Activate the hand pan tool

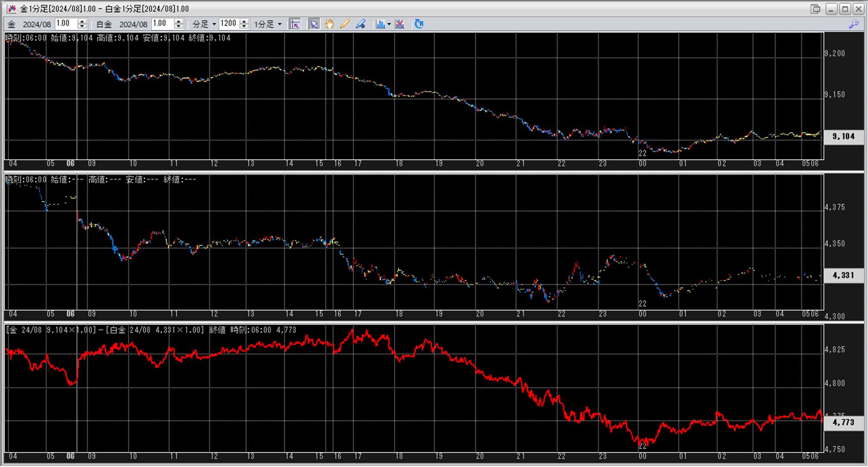coord(329,24)
